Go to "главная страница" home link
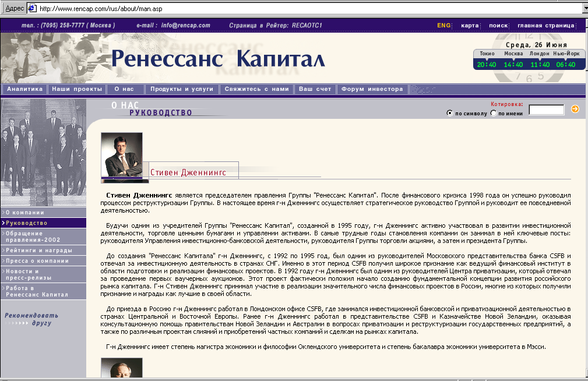 pos(546,26)
